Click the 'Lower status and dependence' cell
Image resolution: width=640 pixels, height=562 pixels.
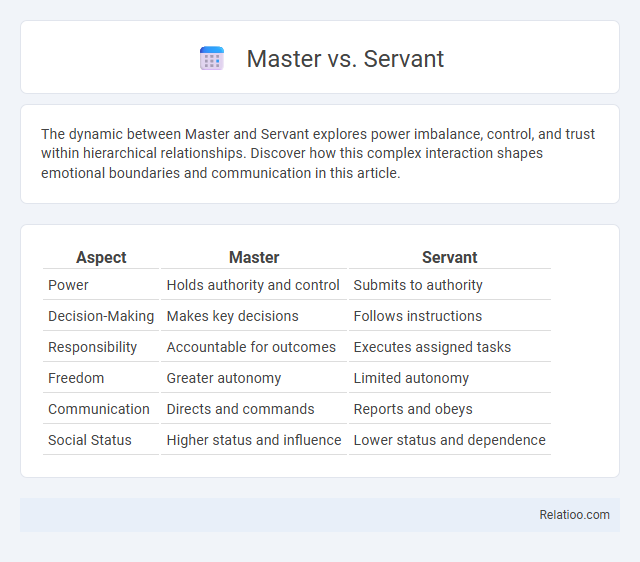click(x=450, y=440)
